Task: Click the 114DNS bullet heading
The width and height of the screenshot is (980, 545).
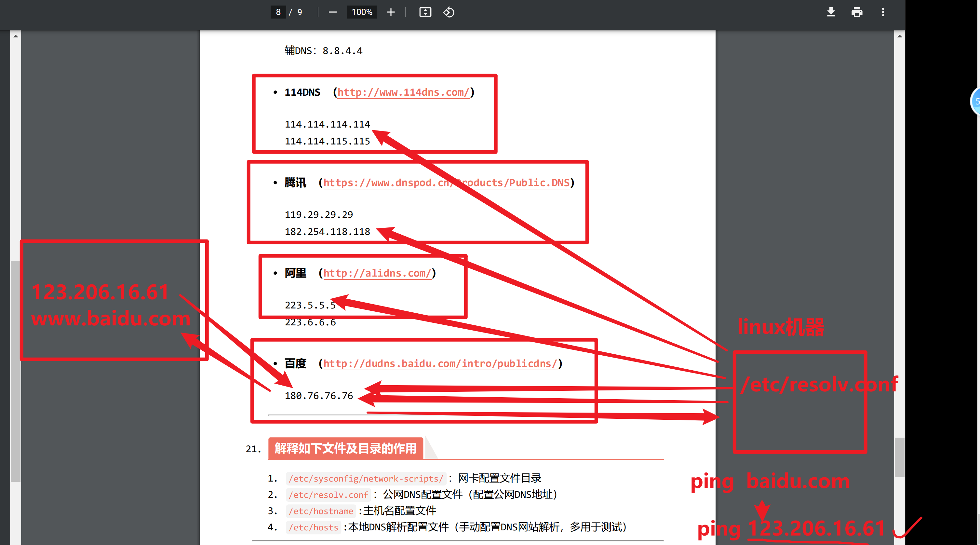Action: coord(302,92)
